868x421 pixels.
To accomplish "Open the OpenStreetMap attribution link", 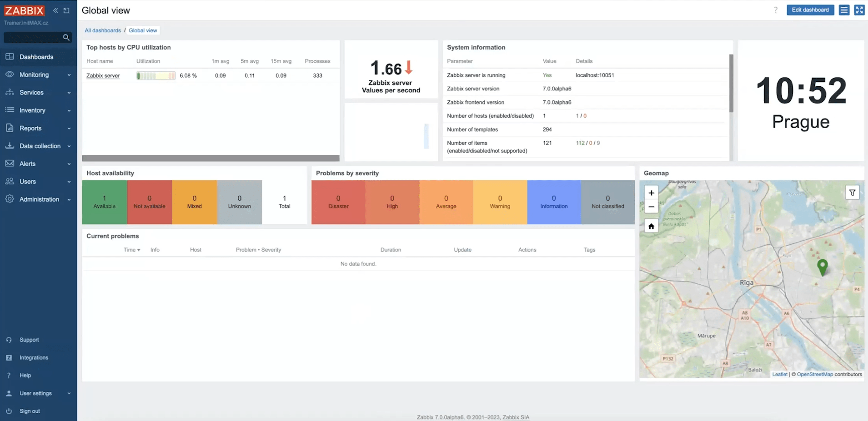I will pos(814,374).
